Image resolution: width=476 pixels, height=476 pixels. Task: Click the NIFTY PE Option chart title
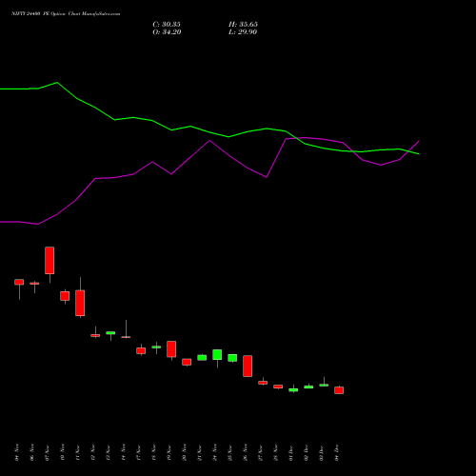click(x=66, y=14)
